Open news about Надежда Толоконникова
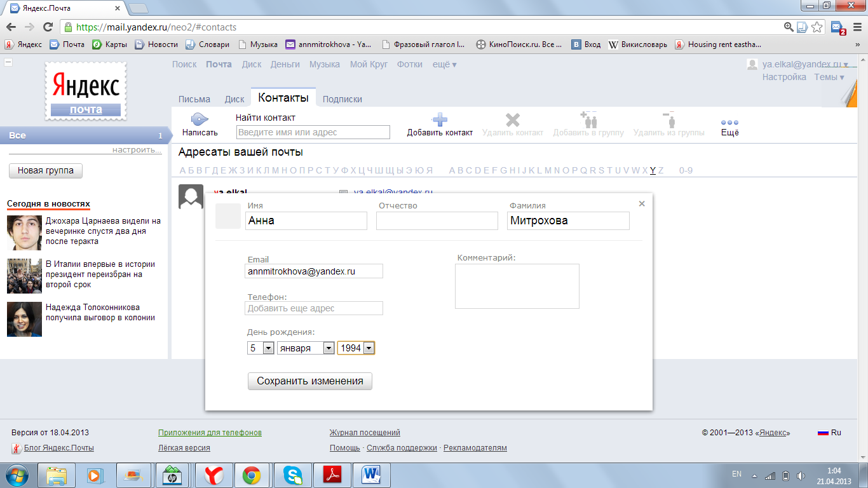868x488 pixels. (100, 313)
